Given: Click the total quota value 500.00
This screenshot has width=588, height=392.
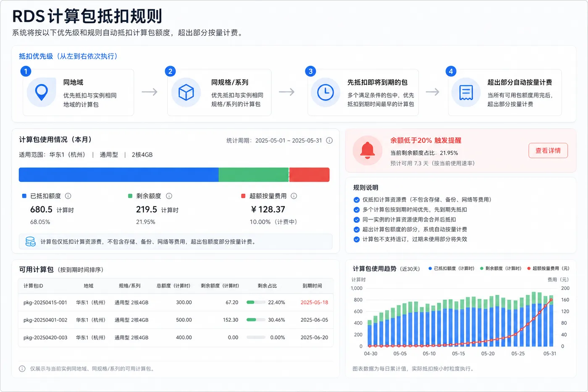Looking at the screenshot, I should click(184, 320).
